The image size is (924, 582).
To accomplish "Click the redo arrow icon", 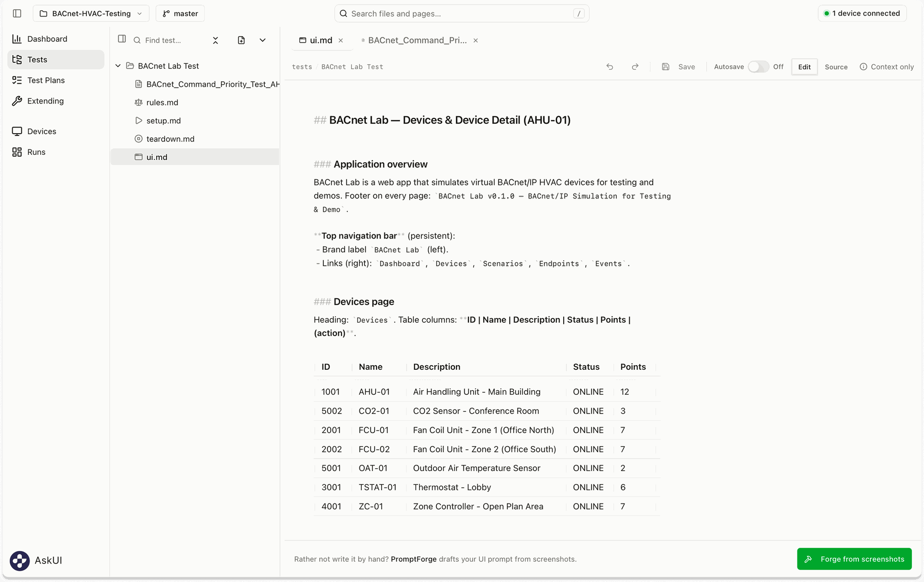I will (635, 67).
